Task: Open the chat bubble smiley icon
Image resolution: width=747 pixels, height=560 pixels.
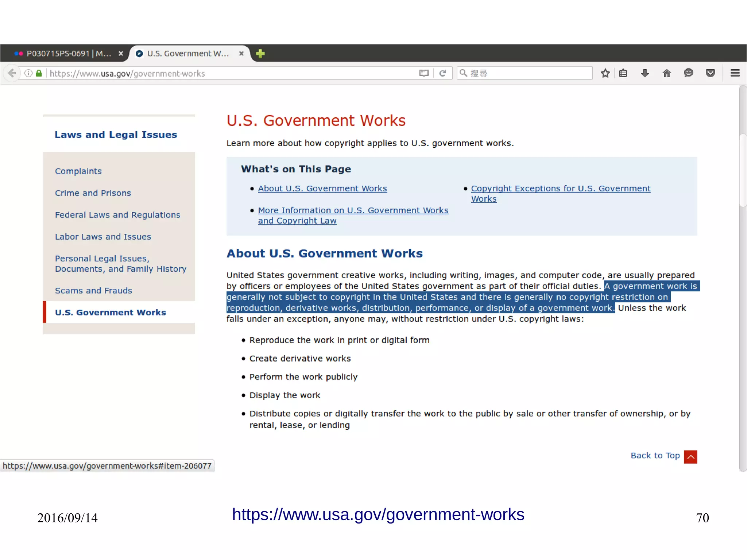Action: (688, 73)
